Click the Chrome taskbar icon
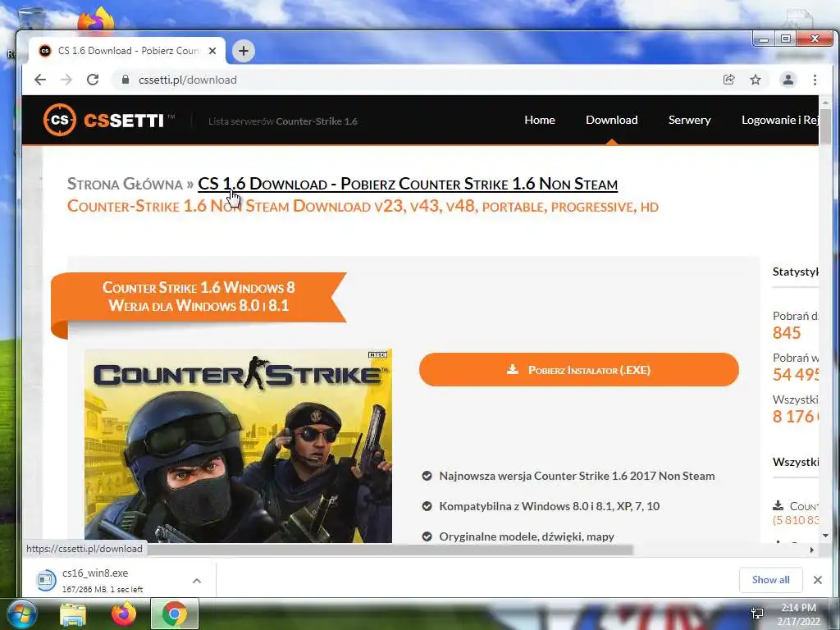Image resolution: width=840 pixels, height=630 pixels. pyautogui.click(x=175, y=614)
